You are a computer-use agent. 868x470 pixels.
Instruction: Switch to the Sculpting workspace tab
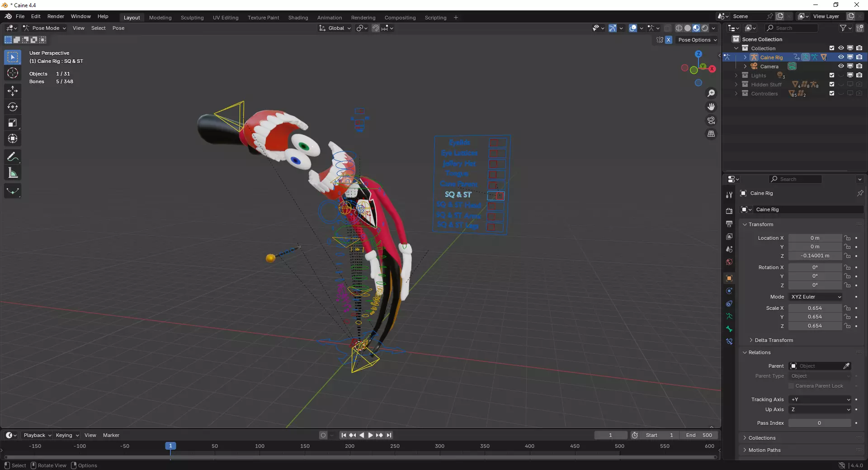(192, 18)
